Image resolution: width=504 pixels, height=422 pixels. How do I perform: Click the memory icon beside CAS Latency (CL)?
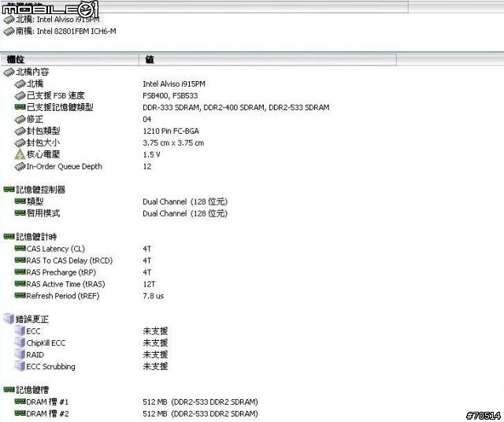point(20,249)
